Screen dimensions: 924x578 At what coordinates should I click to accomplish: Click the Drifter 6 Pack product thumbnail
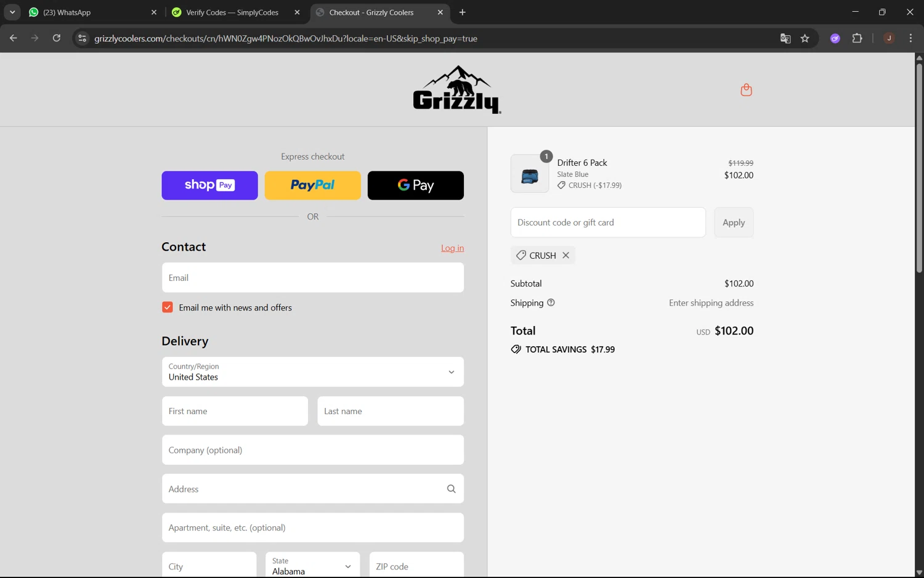click(530, 174)
